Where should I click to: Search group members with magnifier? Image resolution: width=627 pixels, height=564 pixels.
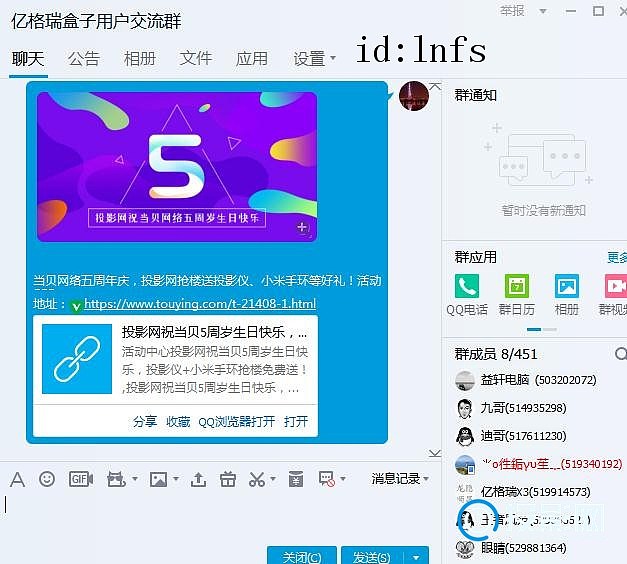[x=621, y=354]
